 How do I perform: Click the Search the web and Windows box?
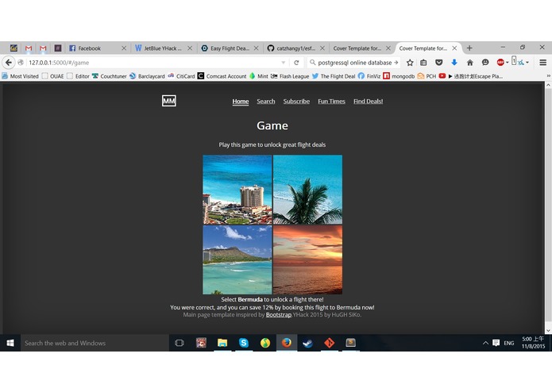tap(95, 343)
